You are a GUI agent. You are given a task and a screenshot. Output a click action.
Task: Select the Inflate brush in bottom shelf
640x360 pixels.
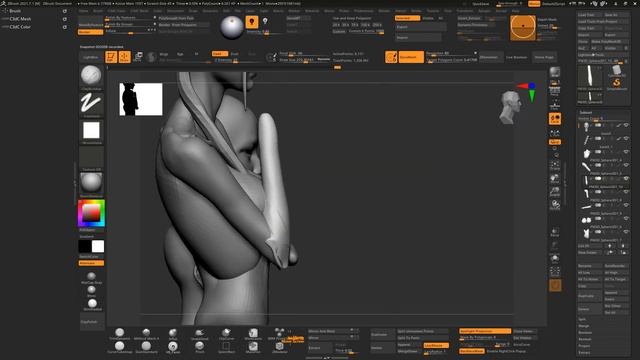[173, 334]
